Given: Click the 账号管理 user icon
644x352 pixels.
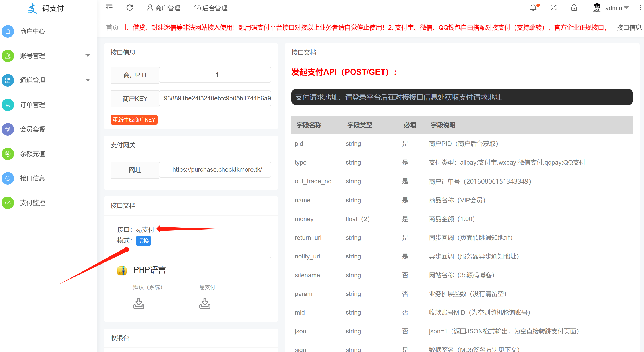Looking at the screenshot, I should click(8, 56).
